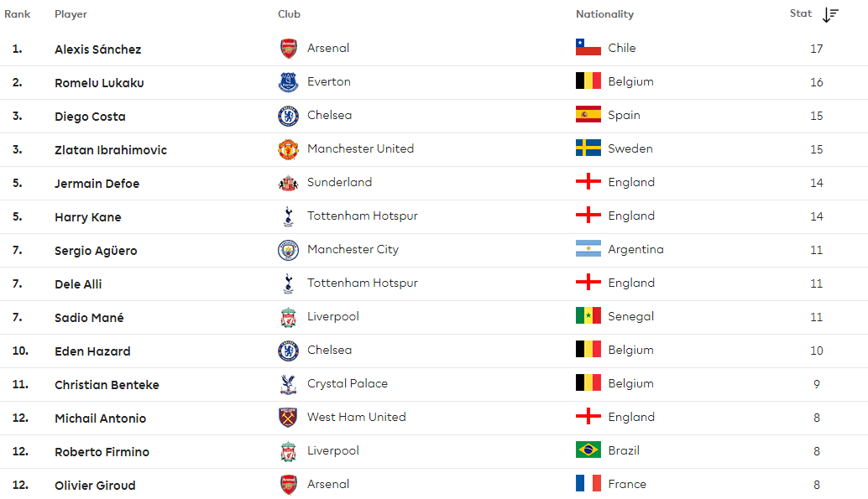Click the Arsenal crest beside Alexis Sánchez

[289, 49]
